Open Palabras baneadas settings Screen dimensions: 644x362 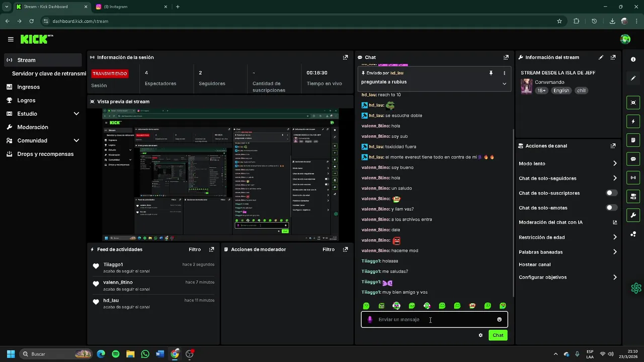[x=568, y=252]
